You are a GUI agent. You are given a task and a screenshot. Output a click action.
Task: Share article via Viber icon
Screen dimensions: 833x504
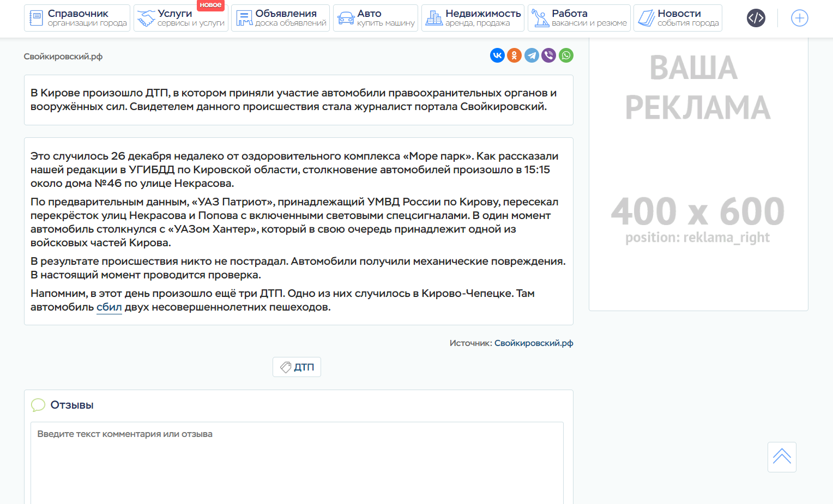pyautogui.click(x=549, y=56)
